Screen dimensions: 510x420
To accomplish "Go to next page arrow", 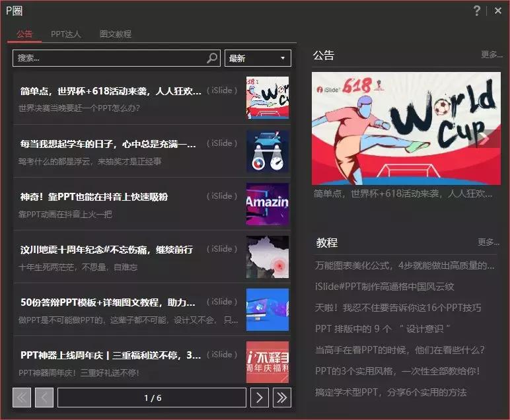I will pos(259,398).
